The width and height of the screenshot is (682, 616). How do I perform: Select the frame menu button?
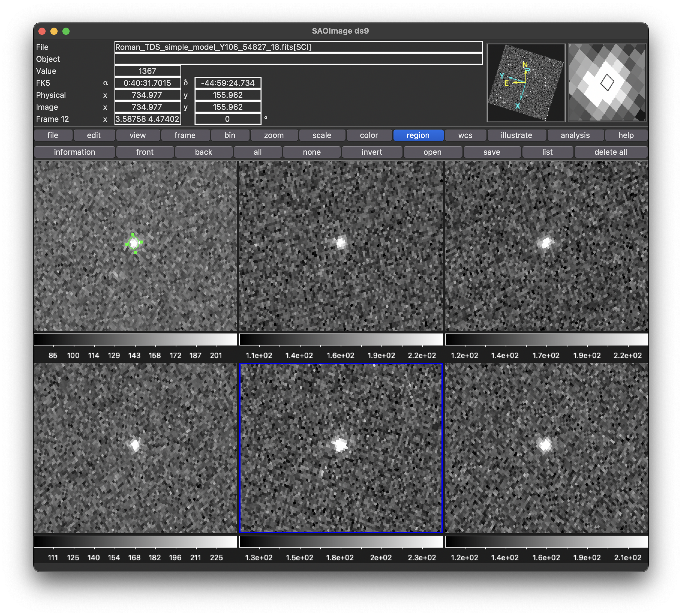[185, 135]
